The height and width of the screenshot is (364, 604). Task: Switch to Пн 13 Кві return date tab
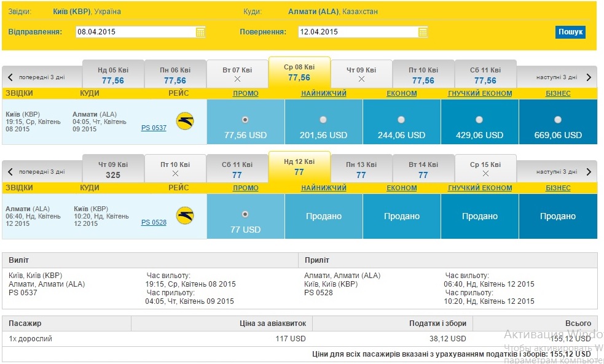pos(361,169)
